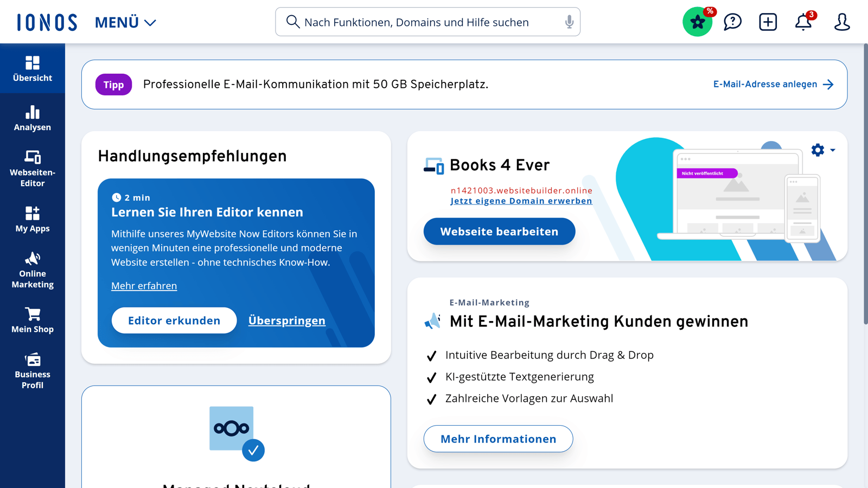This screenshot has width=868, height=488.
Task: Expand the MENÜ dropdown
Action: coord(125,22)
